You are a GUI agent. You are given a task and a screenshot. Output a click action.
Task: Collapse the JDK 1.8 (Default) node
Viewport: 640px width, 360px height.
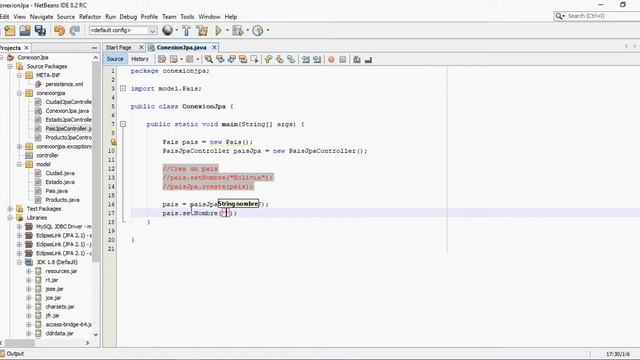pos(19,262)
